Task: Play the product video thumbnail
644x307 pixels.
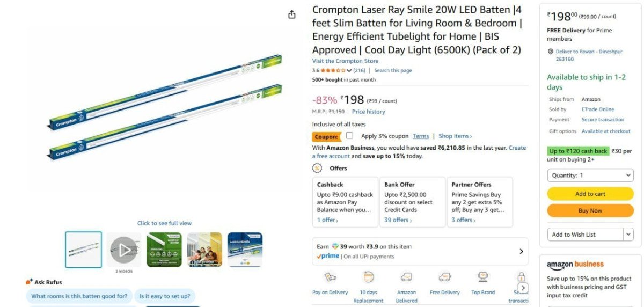Action: pyautogui.click(x=123, y=250)
